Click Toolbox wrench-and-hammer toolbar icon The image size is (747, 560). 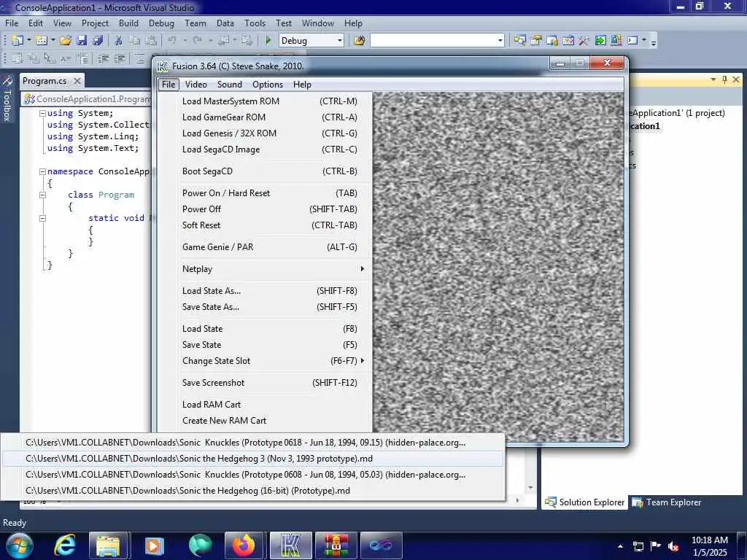584,41
